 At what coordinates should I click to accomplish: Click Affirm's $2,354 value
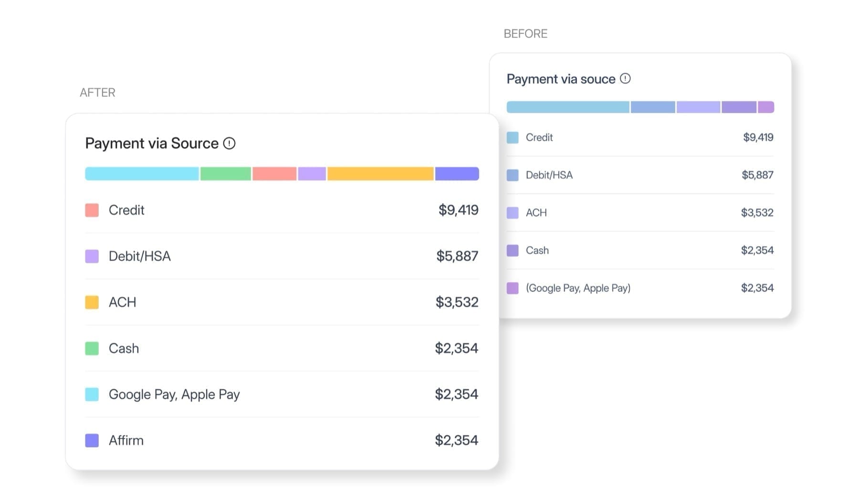pyautogui.click(x=456, y=440)
